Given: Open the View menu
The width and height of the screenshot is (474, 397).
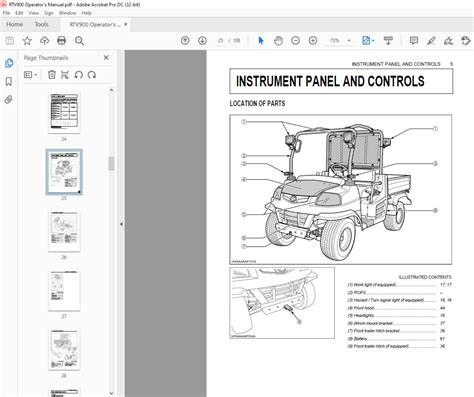Looking at the screenshot, I should click(x=34, y=13).
